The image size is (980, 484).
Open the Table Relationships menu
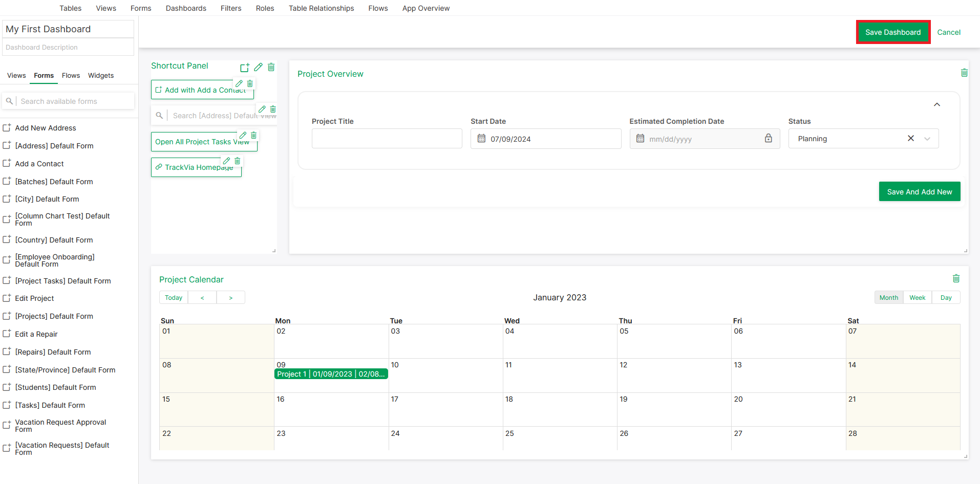pyautogui.click(x=321, y=8)
